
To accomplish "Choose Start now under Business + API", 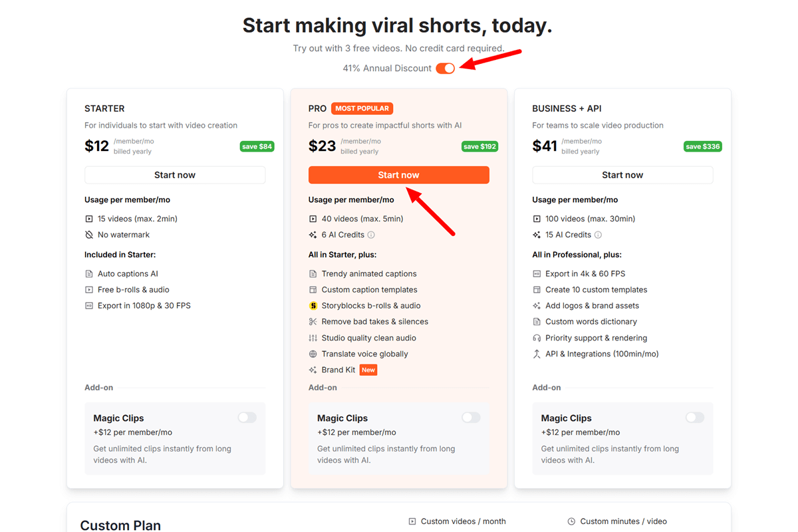I will point(622,175).
